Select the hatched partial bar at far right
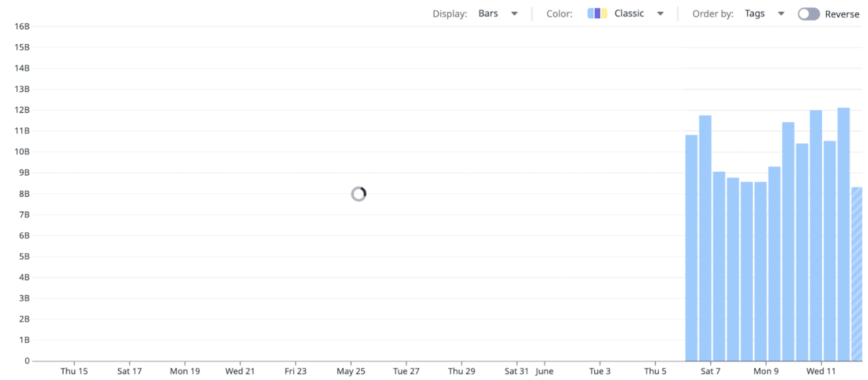The image size is (868, 380). click(856, 274)
